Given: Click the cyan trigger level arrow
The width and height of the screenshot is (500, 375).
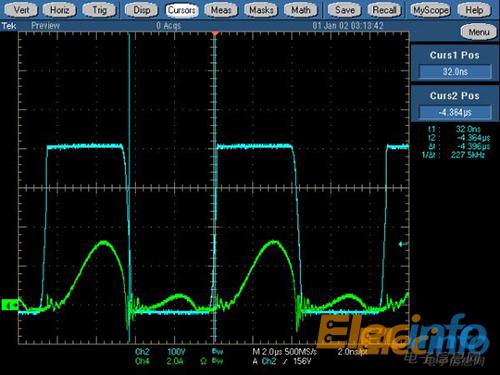Looking at the screenshot, I should tap(403, 244).
